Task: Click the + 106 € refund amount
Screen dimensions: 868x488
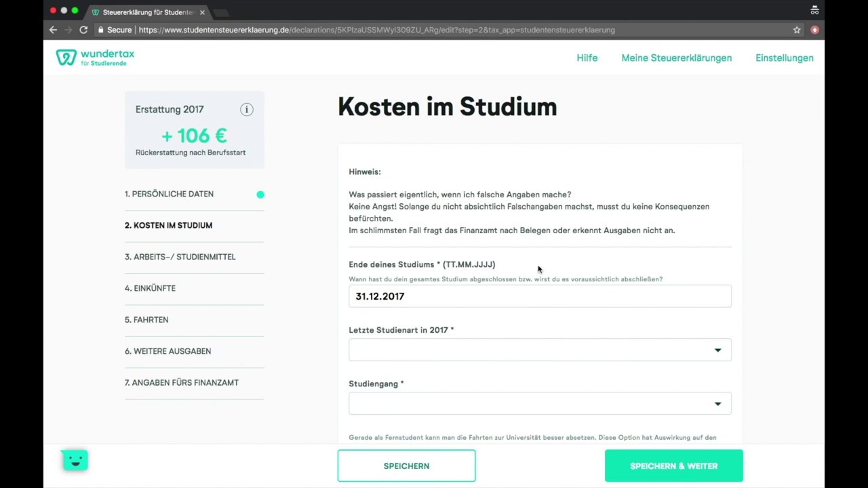Action: (194, 136)
